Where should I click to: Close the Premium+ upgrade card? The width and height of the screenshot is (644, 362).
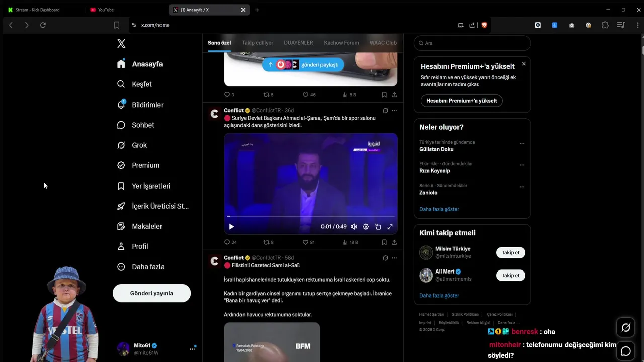click(x=524, y=64)
